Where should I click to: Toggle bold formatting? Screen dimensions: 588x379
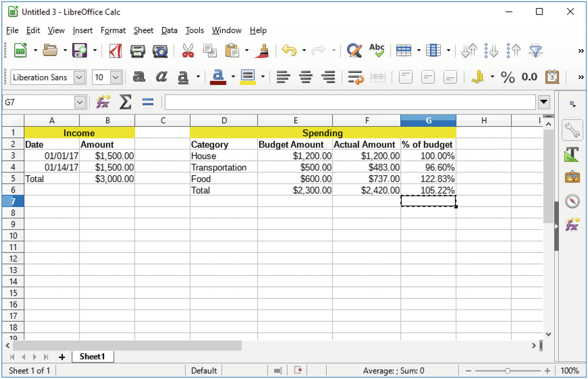pos(139,77)
